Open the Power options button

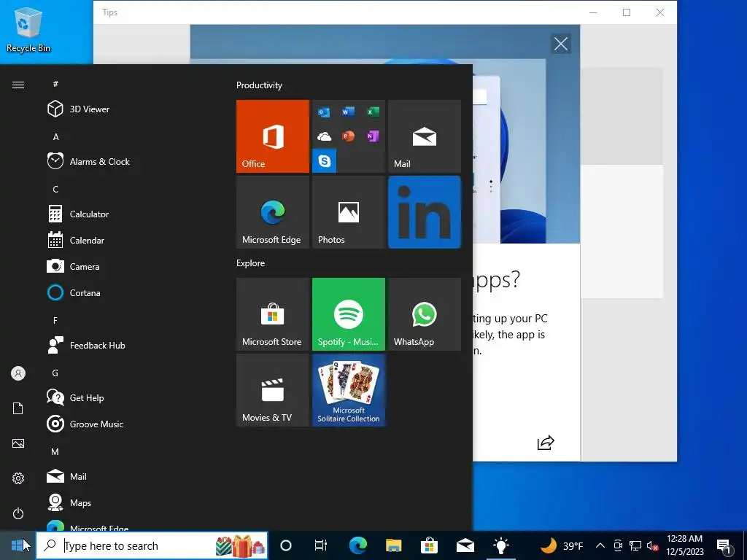coord(18,513)
